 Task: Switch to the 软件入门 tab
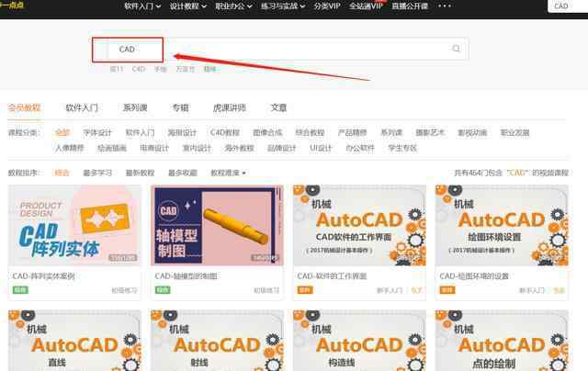82,108
